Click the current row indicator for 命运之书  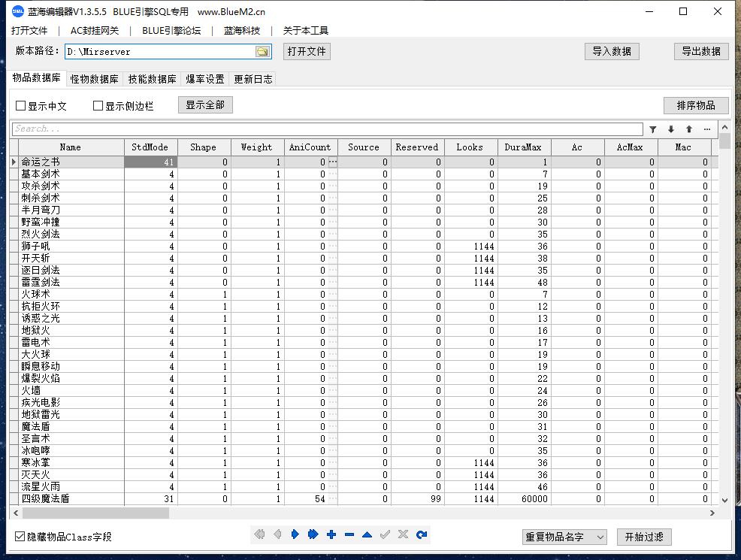[x=14, y=162]
